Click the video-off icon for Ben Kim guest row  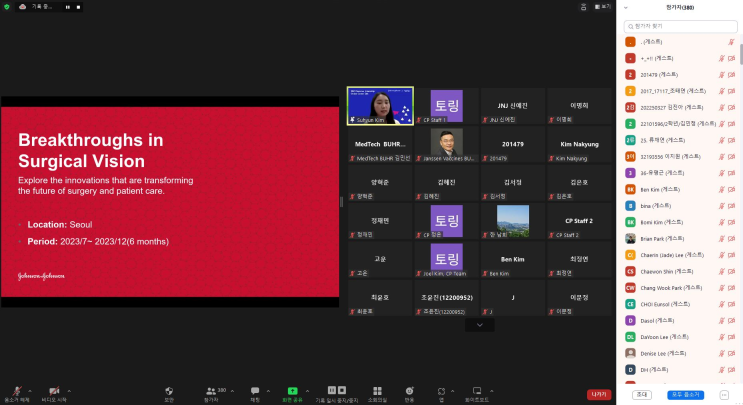pos(731,189)
